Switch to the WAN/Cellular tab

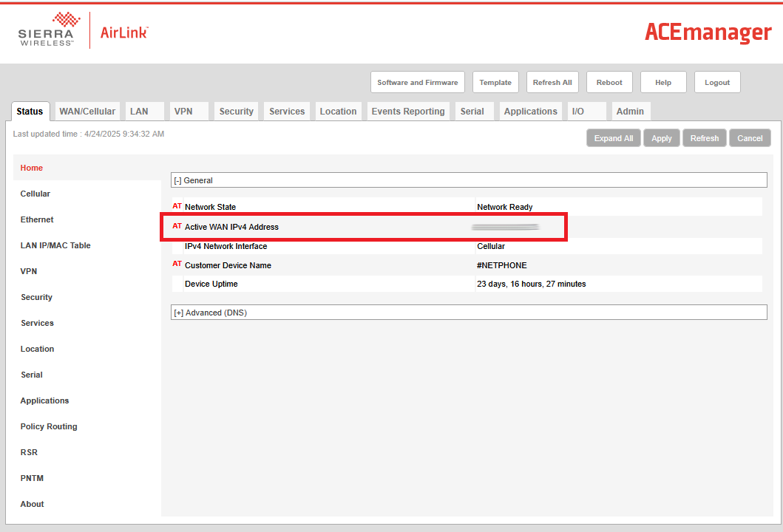pos(87,112)
